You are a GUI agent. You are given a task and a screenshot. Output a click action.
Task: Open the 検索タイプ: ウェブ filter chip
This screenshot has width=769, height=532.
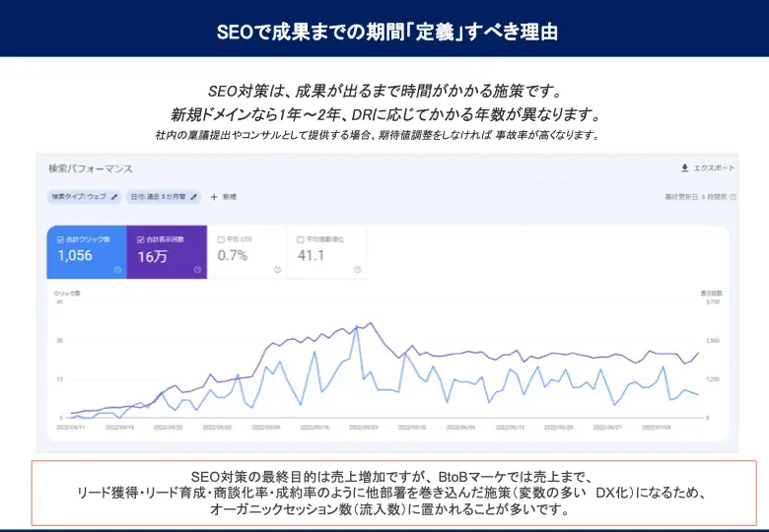[x=84, y=197]
